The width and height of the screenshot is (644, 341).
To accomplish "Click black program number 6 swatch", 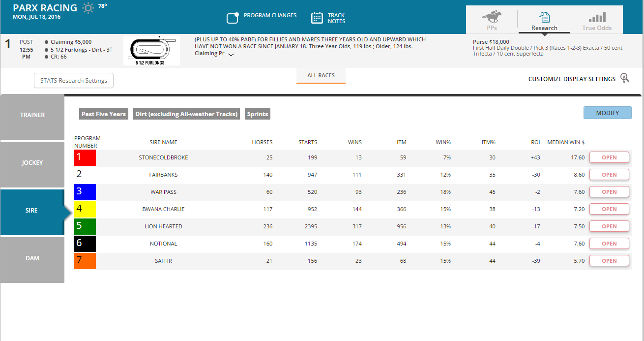I will (85, 244).
